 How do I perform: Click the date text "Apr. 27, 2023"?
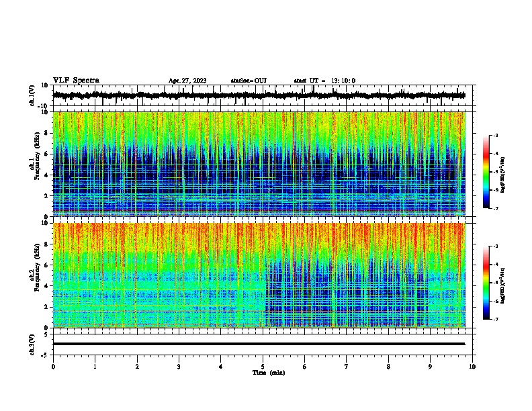tap(187, 81)
